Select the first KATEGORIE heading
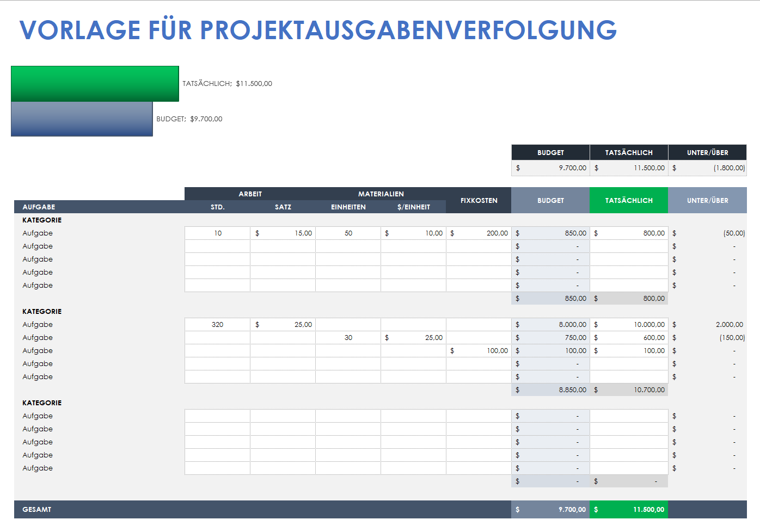This screenshot has height=532, width=760. 42,220
